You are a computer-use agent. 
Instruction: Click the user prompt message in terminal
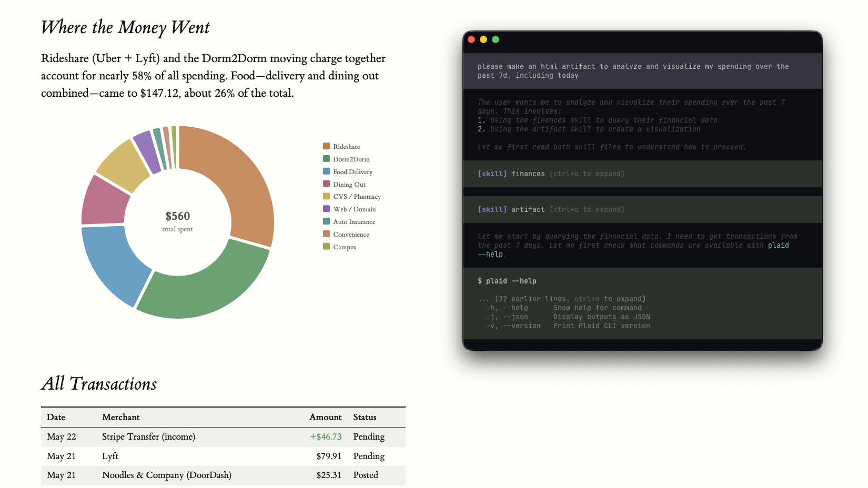[x=642, y=71]
